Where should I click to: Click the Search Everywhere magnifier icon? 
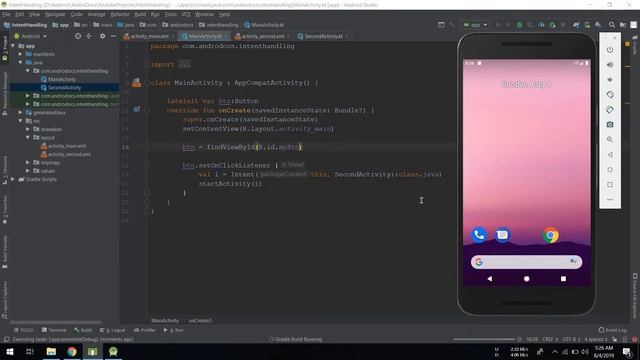coord(611,25)
